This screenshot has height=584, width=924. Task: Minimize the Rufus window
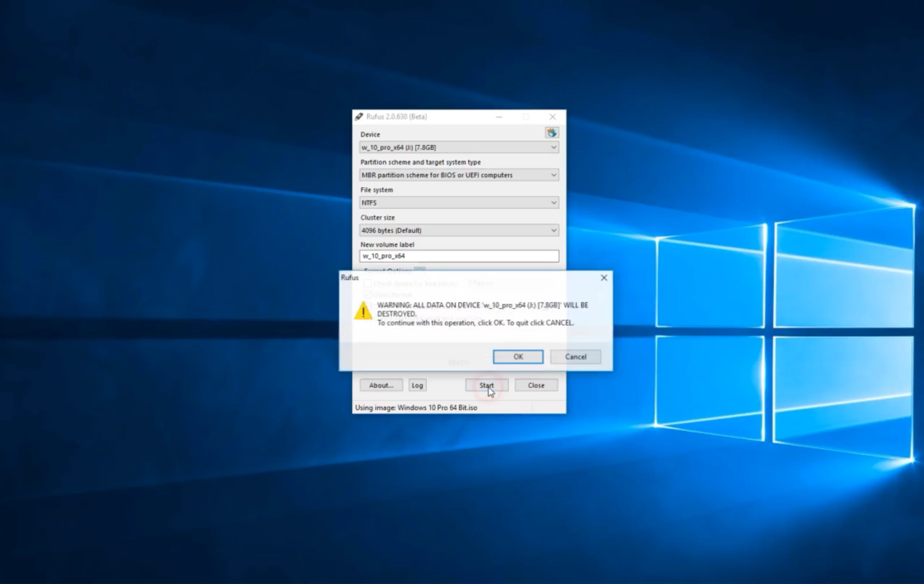point(499,117)
